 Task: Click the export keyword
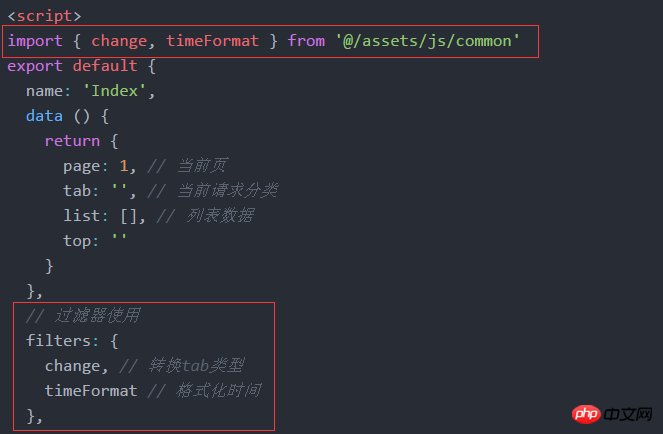[35, 66]
